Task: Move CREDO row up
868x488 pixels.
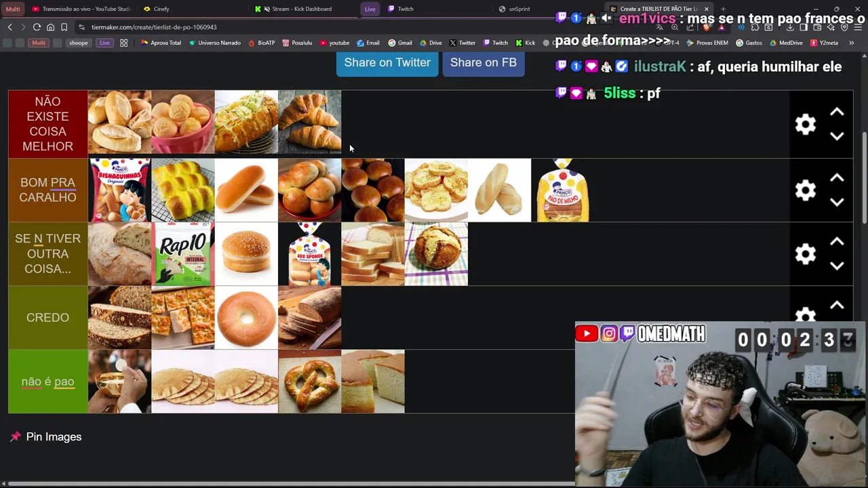Action: (837, 305)
